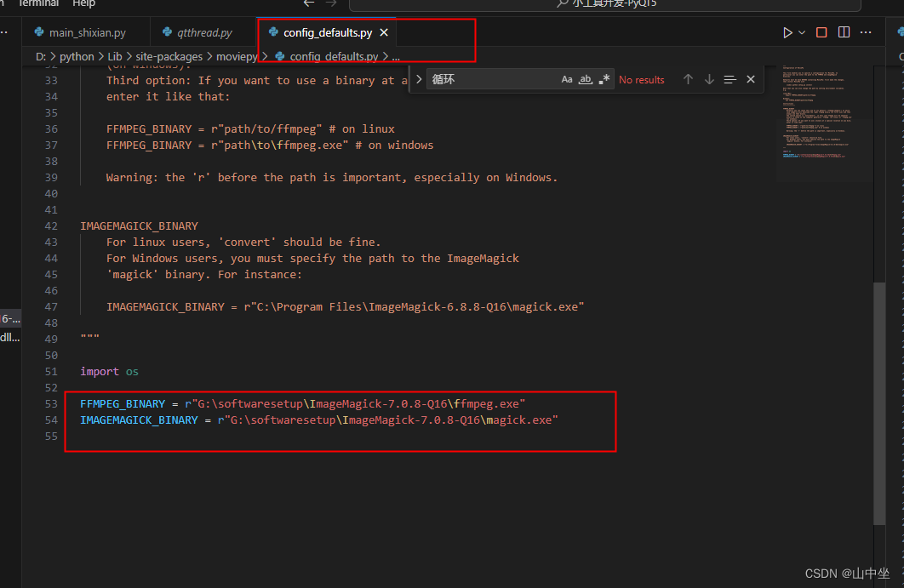Switch to the main_shixian.py tab
904x588 pixels.
87,33
